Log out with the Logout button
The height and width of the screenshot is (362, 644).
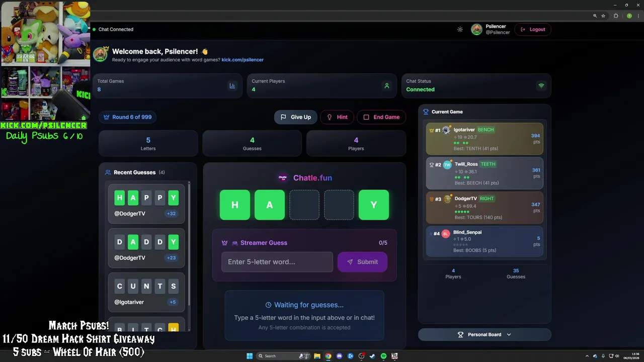point(533,29)
